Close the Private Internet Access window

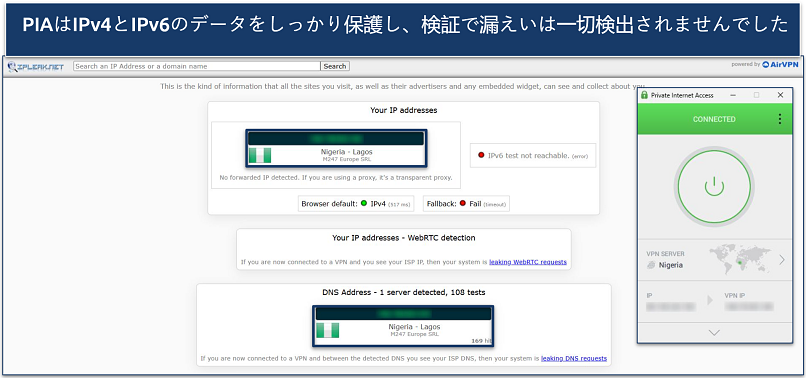point(780,95)
